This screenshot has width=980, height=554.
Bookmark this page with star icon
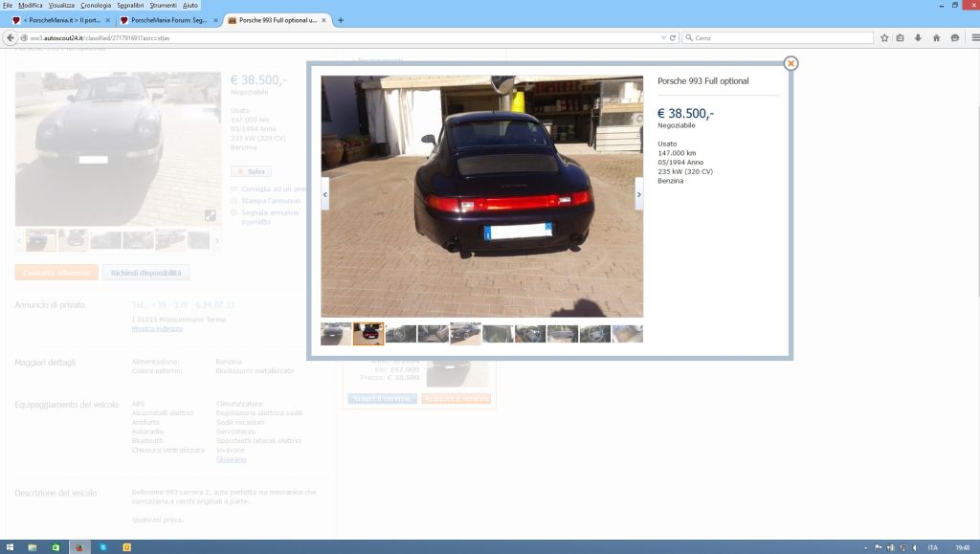[x=884, y=38]
